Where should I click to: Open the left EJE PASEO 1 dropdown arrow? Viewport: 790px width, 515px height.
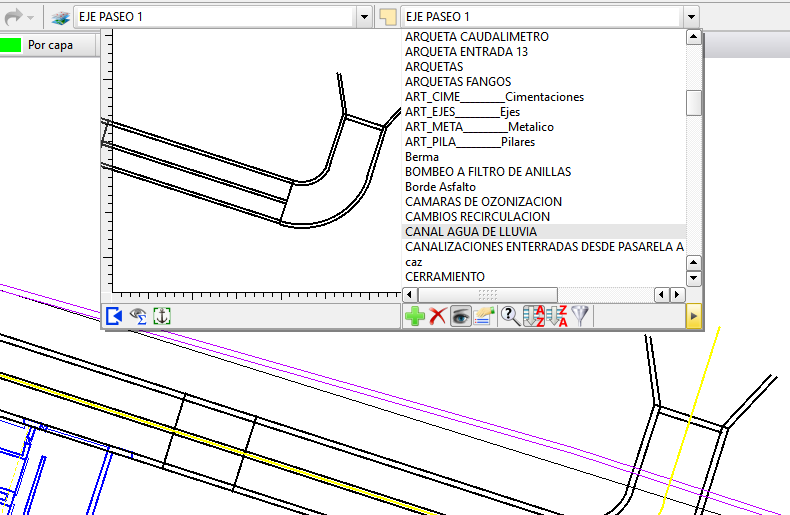pos(364,17)
